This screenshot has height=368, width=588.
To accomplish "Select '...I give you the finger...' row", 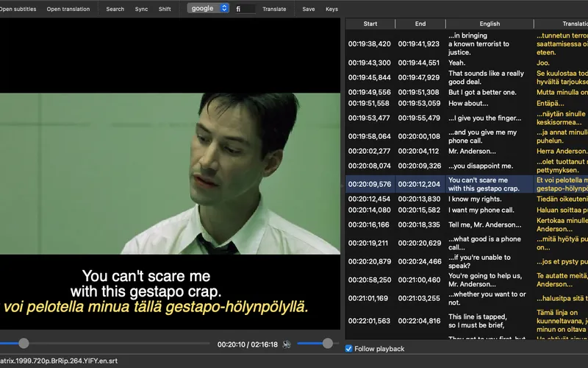I will pos(484,118).
